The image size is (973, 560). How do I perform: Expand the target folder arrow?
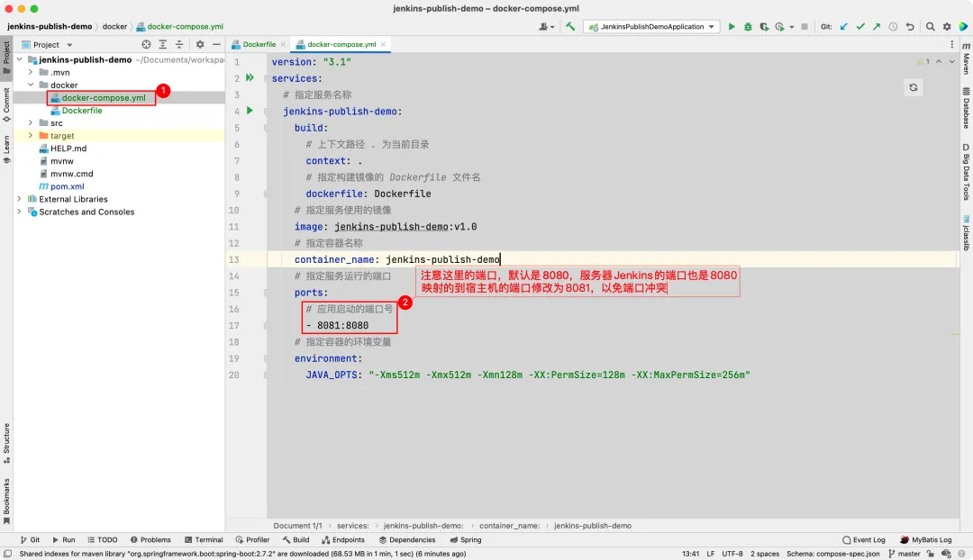[31, 135]
